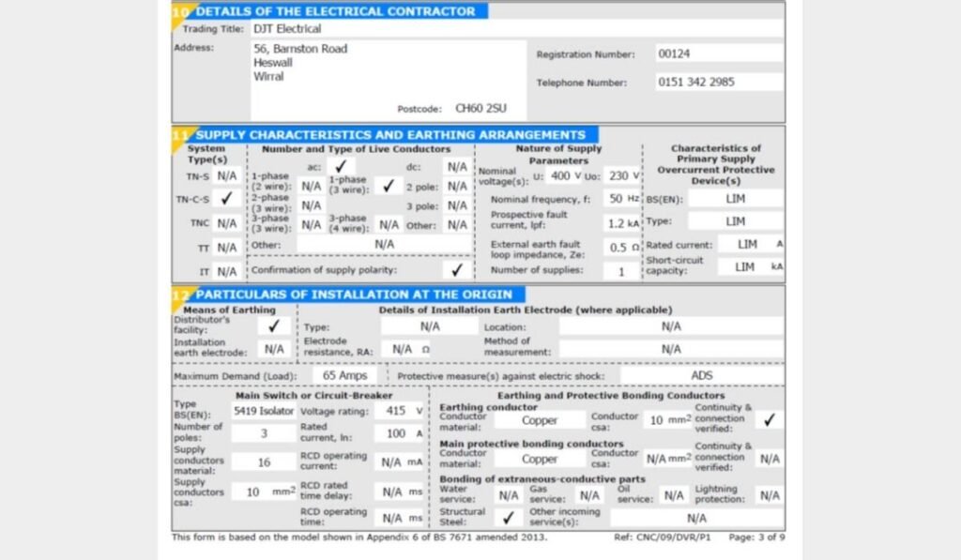Click the section 10 Details of the Electrical Contractor heading

[x=335, y=11]
